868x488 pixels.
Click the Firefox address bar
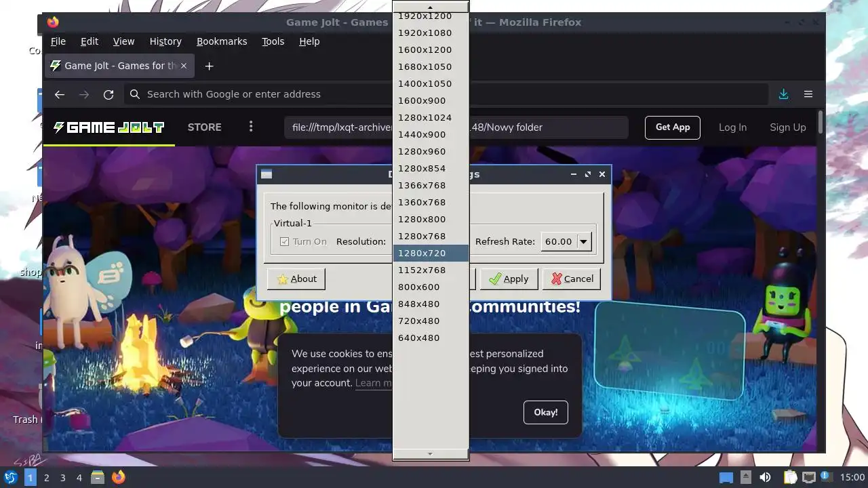tap(446, 94)
